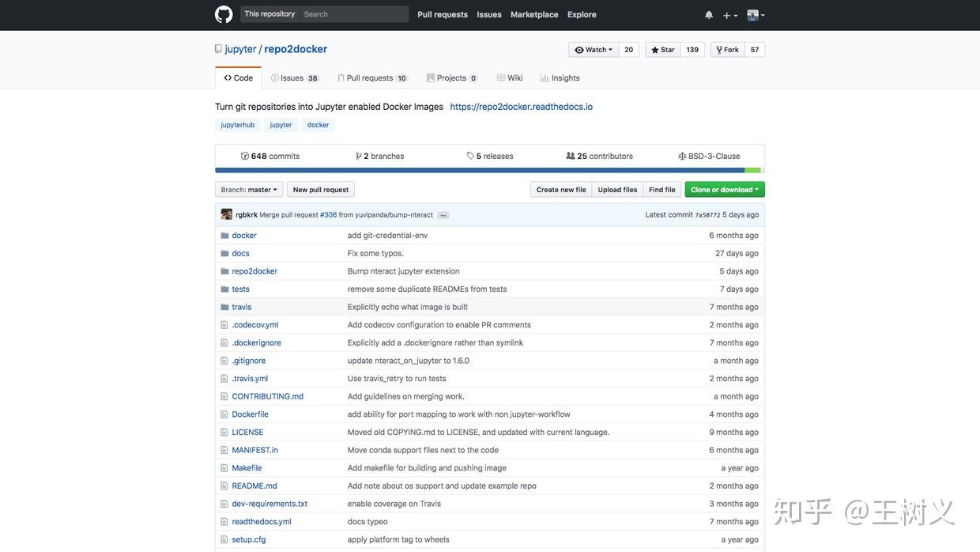This screenshot has width=980, height=552.
Task: Expand the commit message ellipsis
Action: [x=443, y=215]
